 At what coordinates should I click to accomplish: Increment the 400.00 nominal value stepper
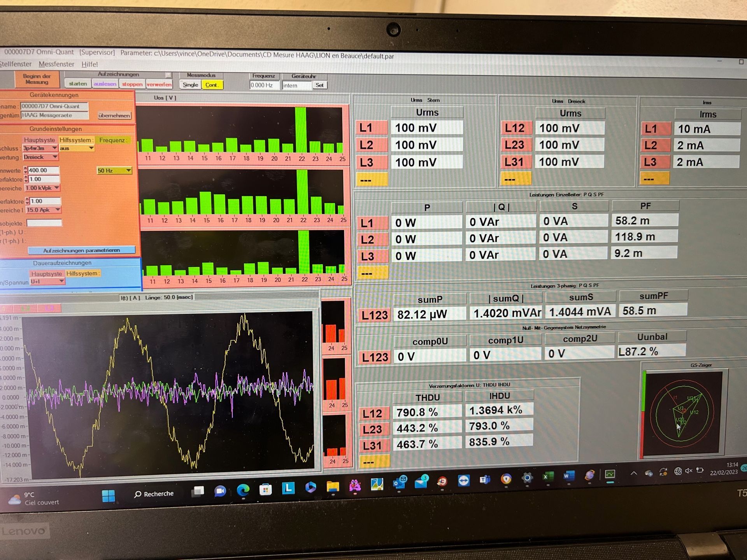tap(26, 168)
